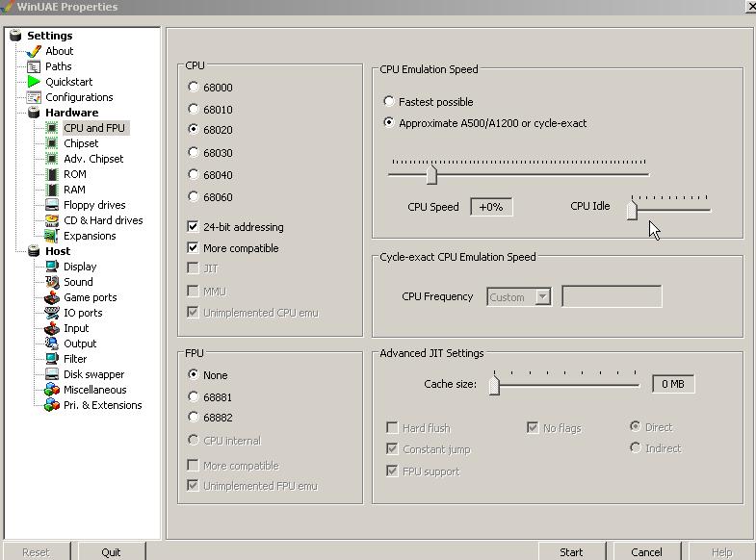This screenshot has height=560, width=756.
Task: Click the Cancel button
Action: (646, 551)
